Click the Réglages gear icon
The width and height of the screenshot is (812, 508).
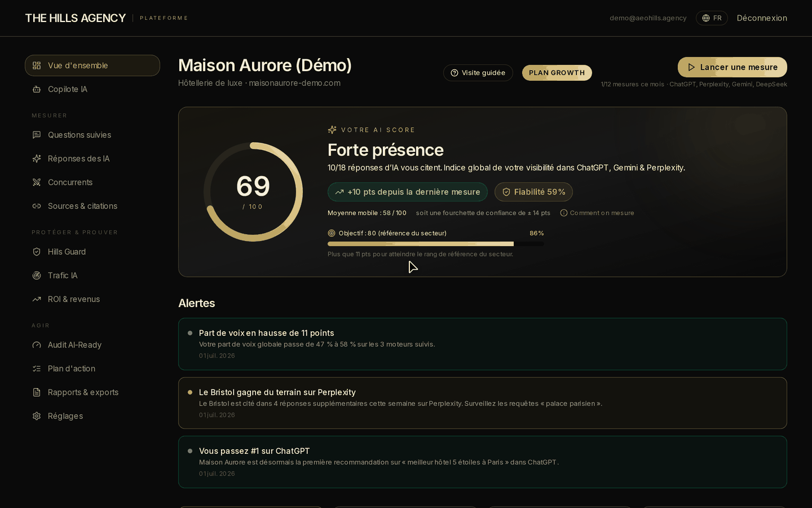(x=37, y=416)
